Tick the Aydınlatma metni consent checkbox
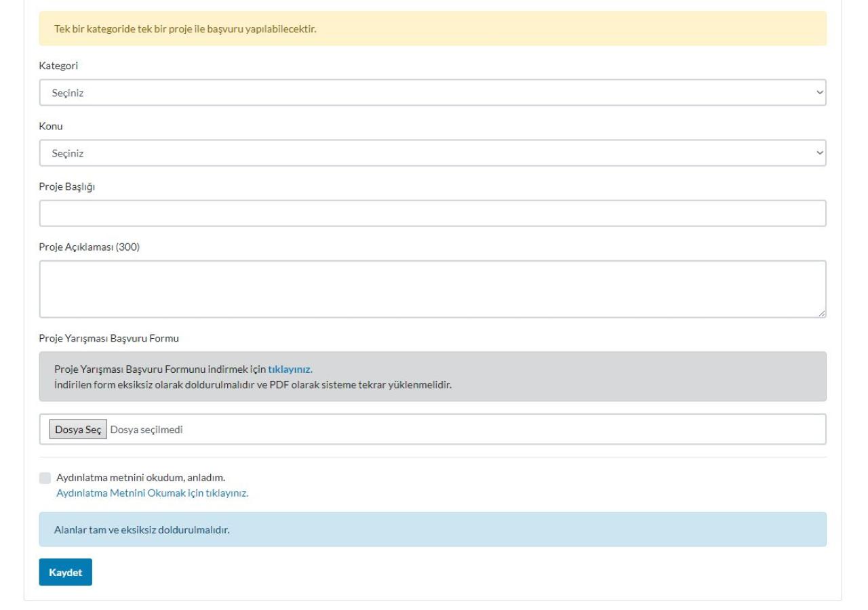This screenshot has height=610, width=868. [45, 478]
